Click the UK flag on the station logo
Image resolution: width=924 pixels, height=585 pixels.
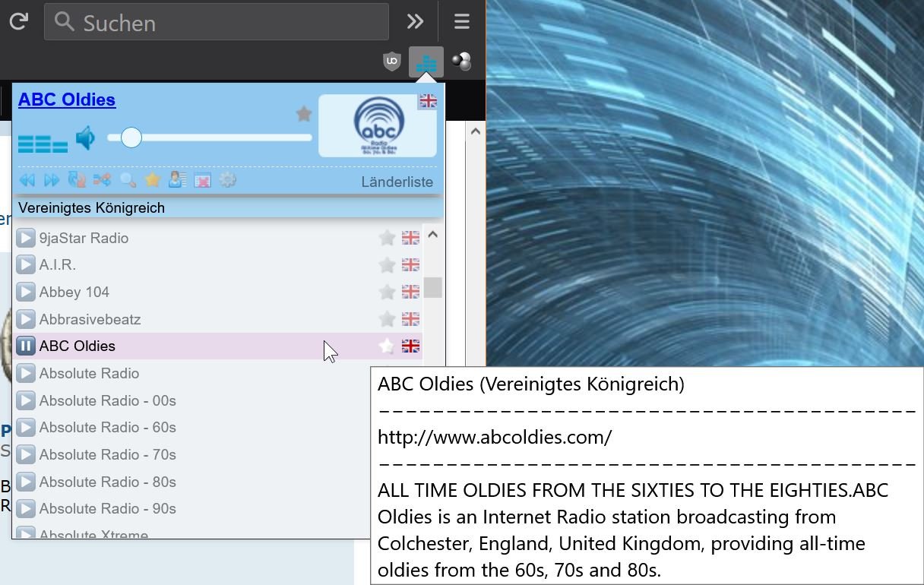[x=428, y=101]
